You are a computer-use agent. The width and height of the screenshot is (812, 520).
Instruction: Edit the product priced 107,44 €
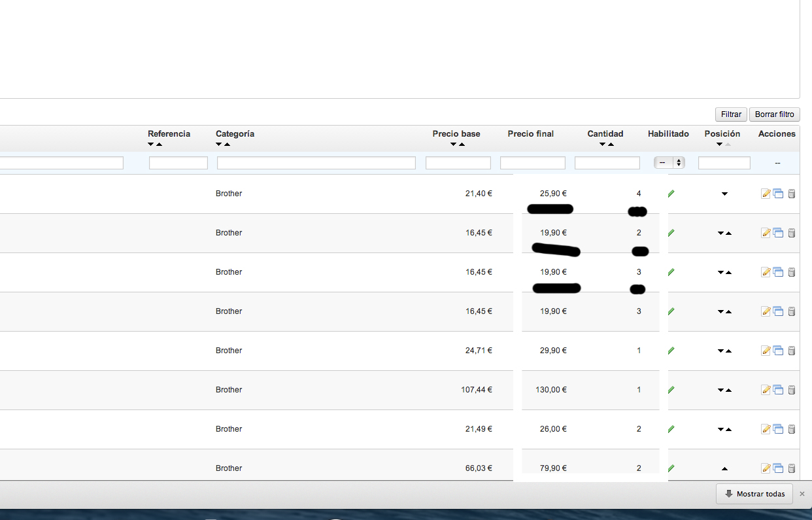click(766, 390)
